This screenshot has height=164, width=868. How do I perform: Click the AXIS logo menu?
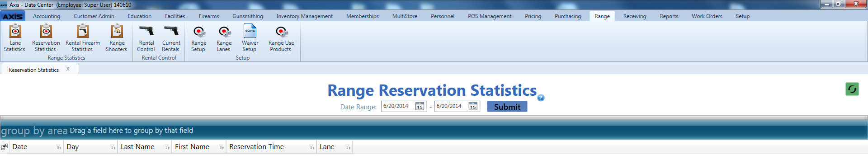13,16
